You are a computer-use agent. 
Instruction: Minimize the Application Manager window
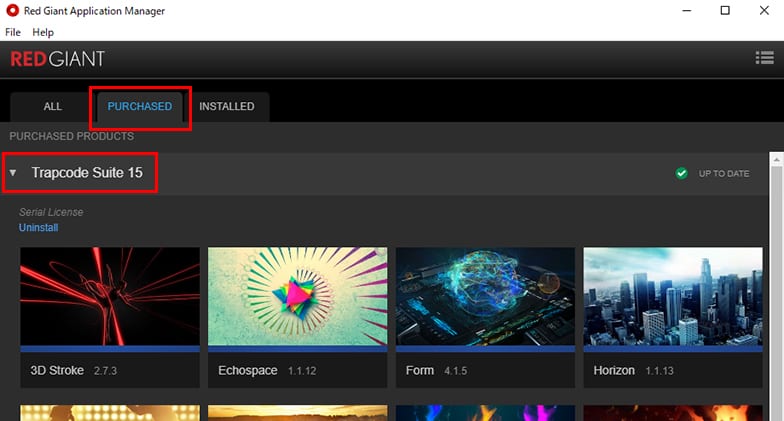click(x=687, y=10)
